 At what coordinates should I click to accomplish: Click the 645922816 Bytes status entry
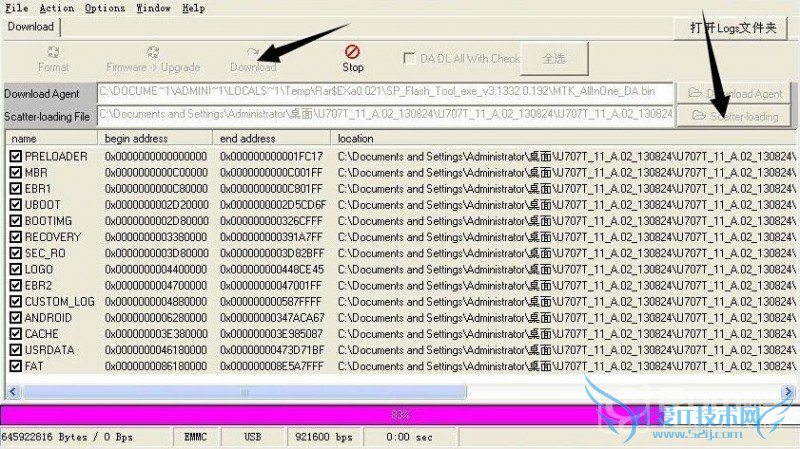[x=67, y=437]
